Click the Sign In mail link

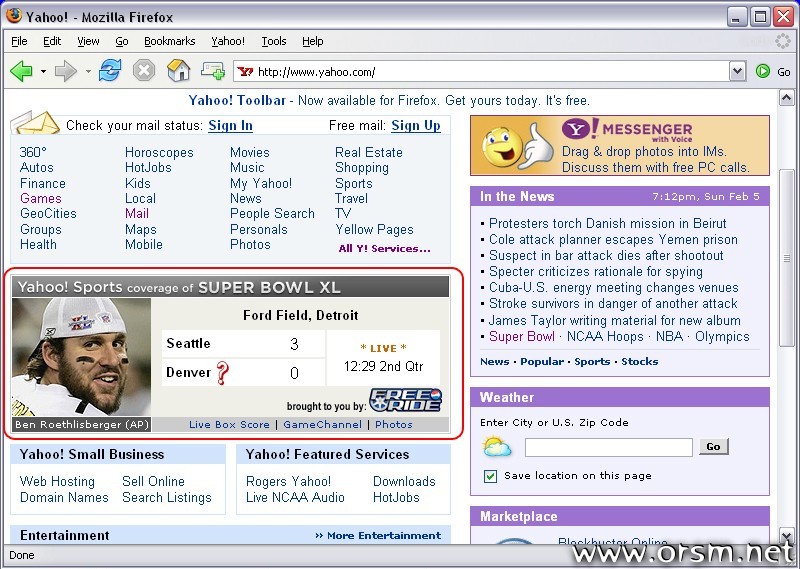pos(231,126)
